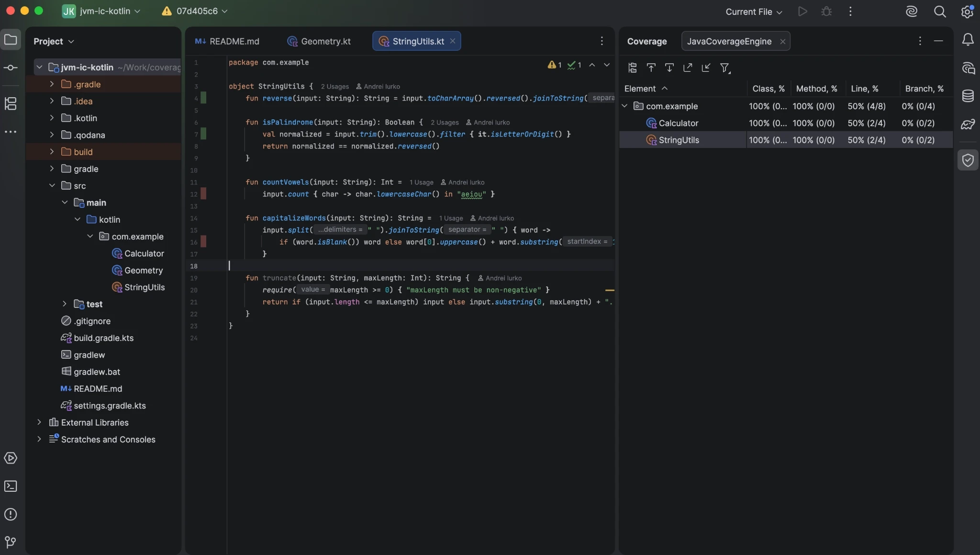
Task: Click the AI Assistant spiral icon in title bar
Action: 912,11
